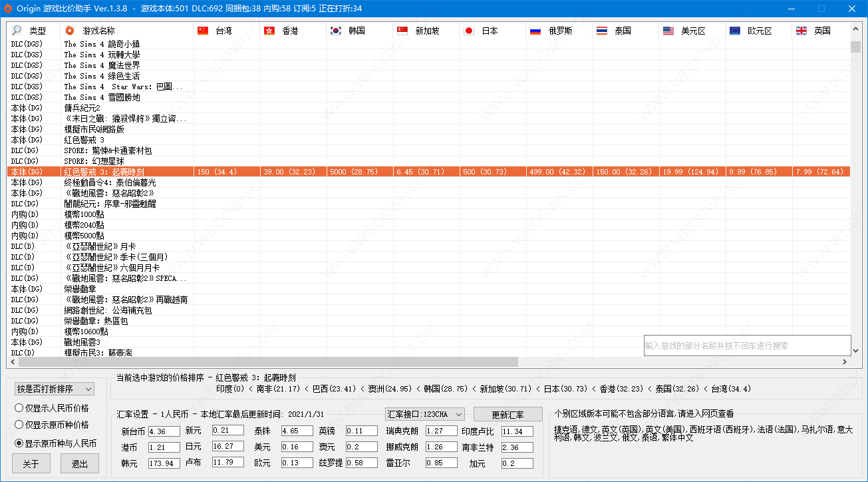
Task: Click the Japan flag column header 日本
Action: point(493,31)
